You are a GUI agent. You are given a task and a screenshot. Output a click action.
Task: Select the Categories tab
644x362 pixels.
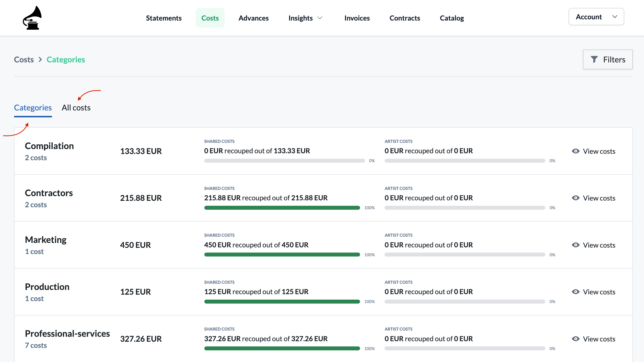(x=33, y=108)
